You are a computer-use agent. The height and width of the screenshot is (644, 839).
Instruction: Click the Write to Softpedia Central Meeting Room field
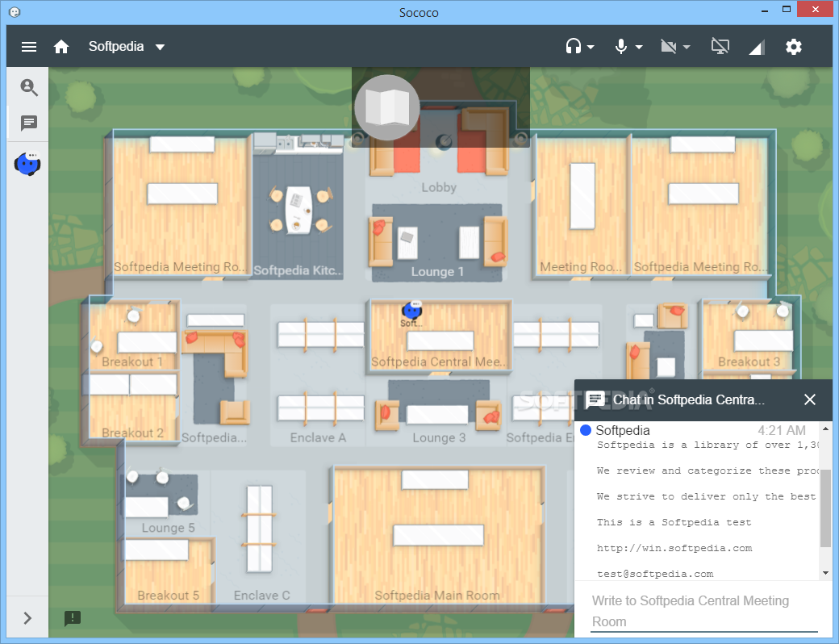(x=704, y=611)
